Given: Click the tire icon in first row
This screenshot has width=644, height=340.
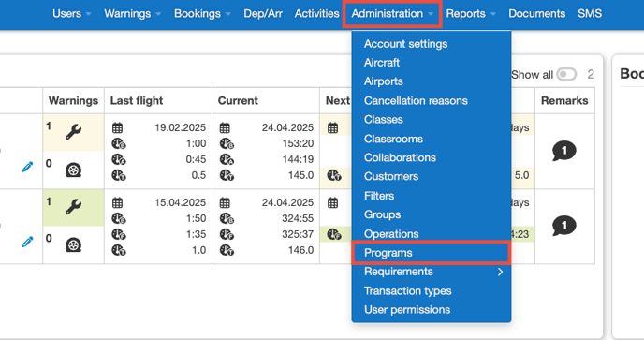Looking at the screenshot, I should (x=74, y=170).
